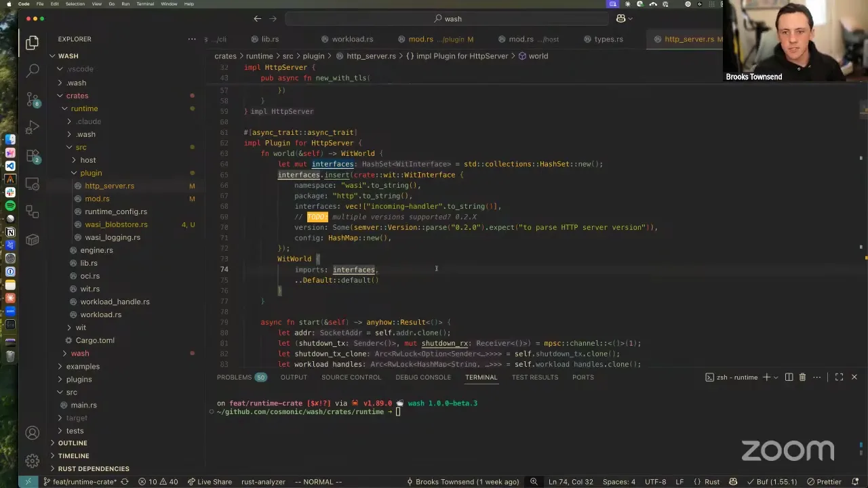The height and width of the screenshot is (488, 868).
Task: Open remote window indicator in status bar
Action: point(28,482)
